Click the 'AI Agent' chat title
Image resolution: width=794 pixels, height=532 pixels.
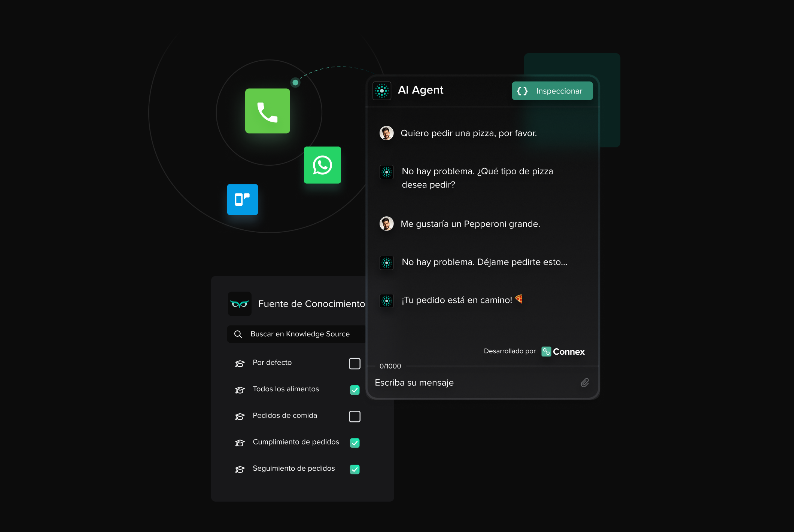pos(421,90)
